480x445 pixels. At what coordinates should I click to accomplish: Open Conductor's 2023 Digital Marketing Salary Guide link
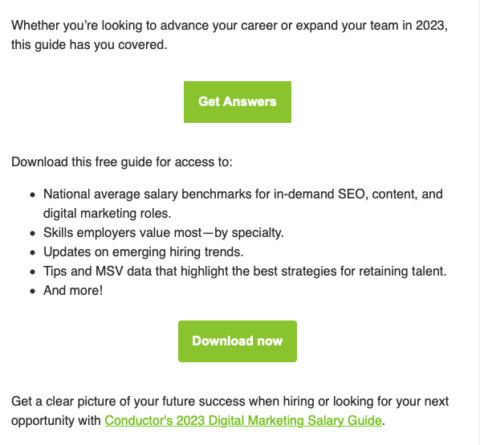[243, 421]
